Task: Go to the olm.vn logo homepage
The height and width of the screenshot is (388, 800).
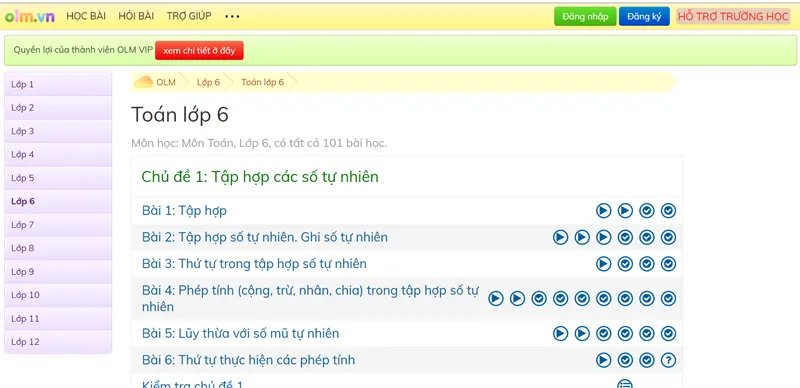Action: coord(30,16)
